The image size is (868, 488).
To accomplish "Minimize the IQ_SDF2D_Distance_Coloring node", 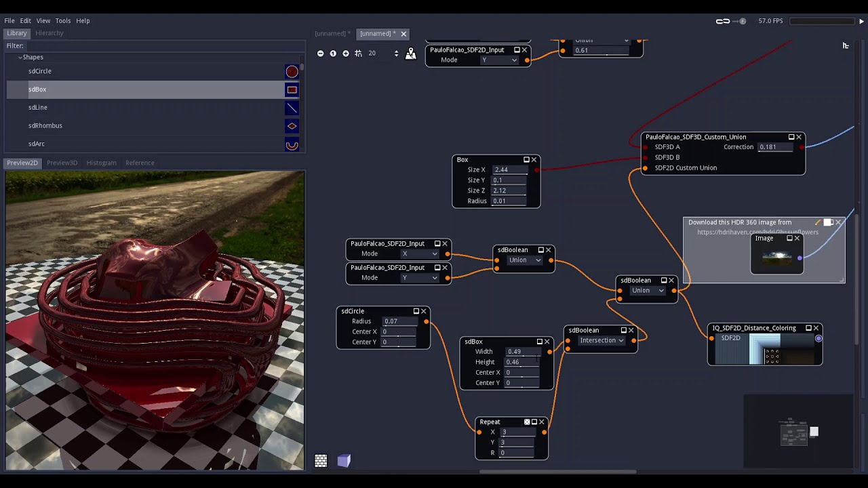I will pos(808,328).
